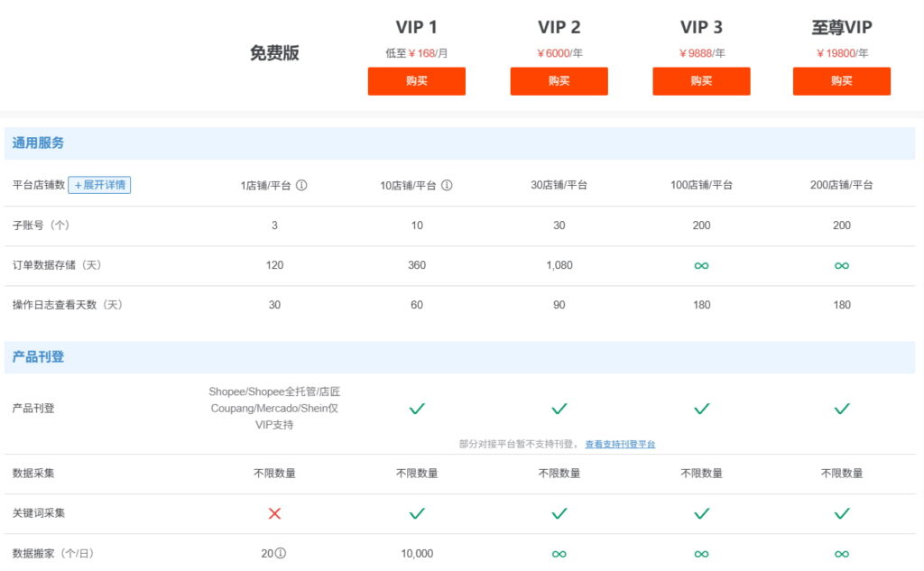Click green checkmark for VIP 2 产品刊登
The width and height of the screenshot is (924, 571).
pos(559,408)
